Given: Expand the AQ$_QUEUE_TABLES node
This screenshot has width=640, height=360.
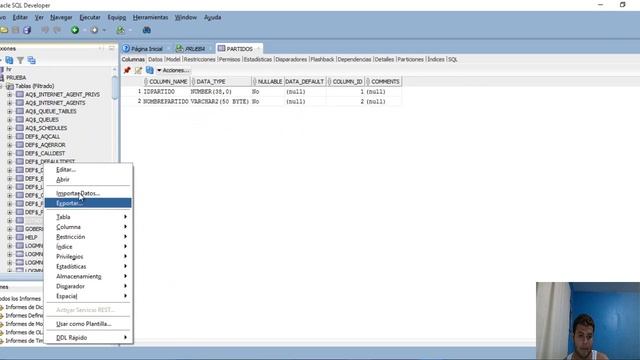Looking at the screenshot, I should (x=9, y=111).
